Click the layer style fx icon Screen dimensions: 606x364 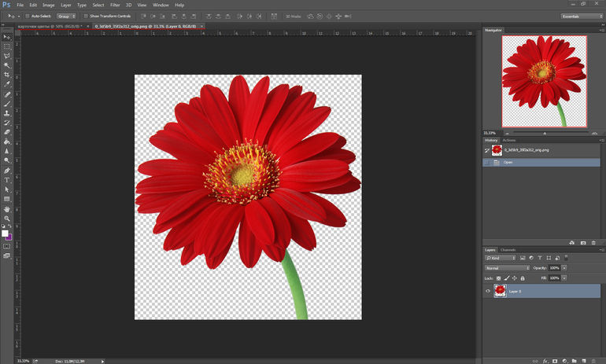point(545,361)
